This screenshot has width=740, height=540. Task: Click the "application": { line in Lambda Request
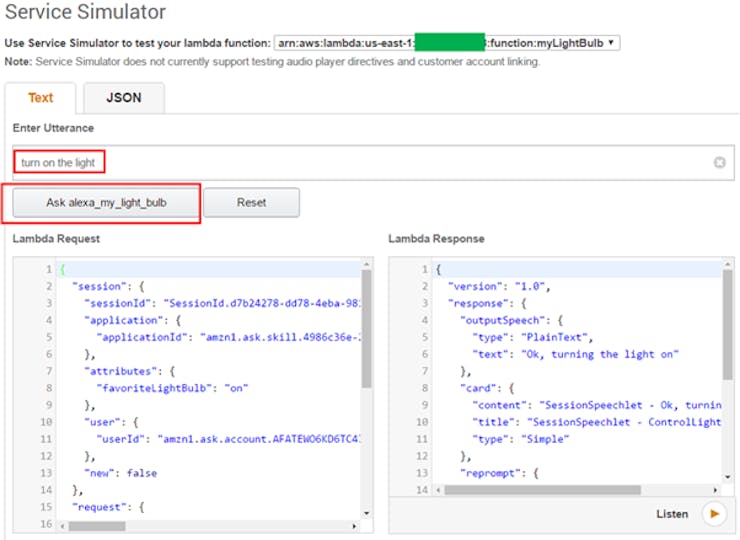pyautogui.click(x=132, y=320)
